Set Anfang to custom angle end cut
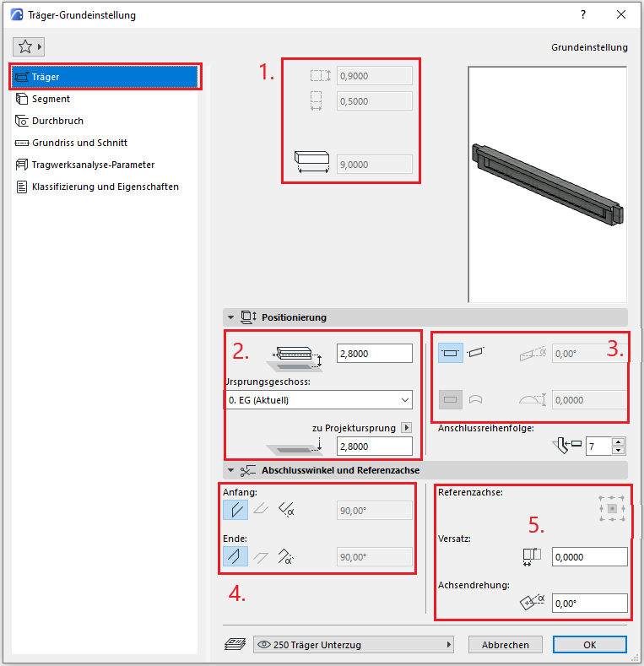The height and width of the screenshot is (666, 644). point(286,510)
